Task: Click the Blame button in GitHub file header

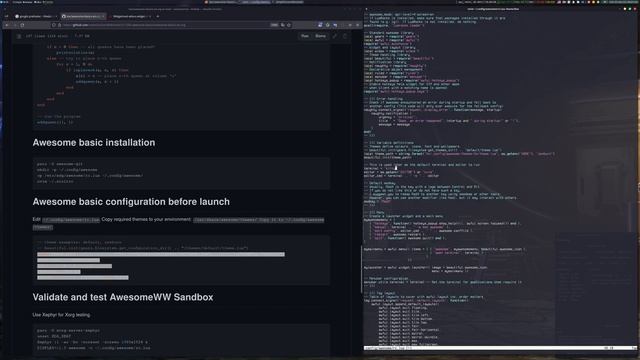Action: pos(320,36)
